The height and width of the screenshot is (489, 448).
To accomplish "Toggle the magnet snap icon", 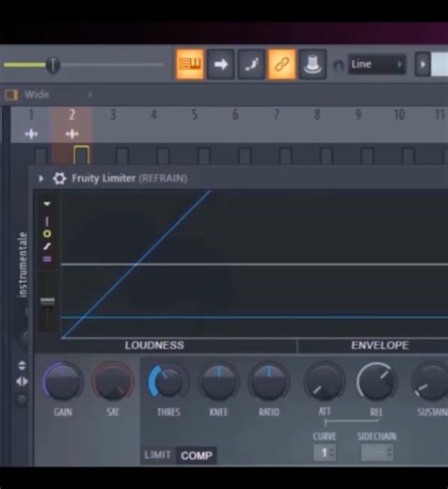I will point(338,66).
